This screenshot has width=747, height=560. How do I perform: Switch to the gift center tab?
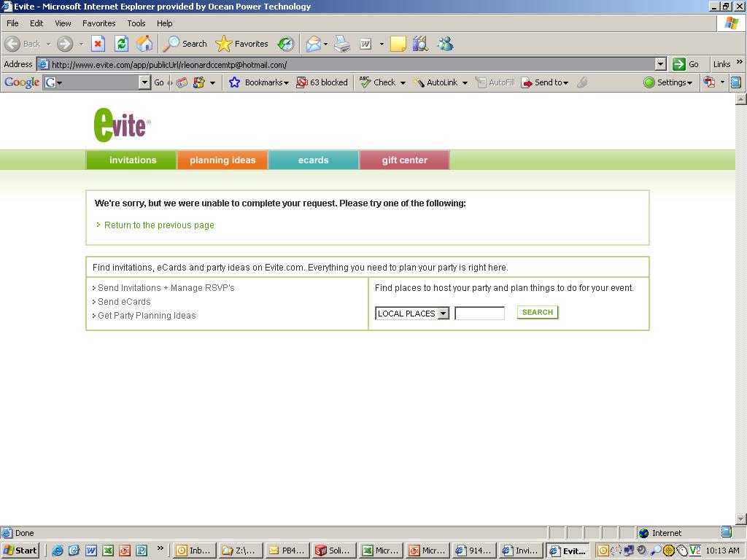click(x=404, y=160)
